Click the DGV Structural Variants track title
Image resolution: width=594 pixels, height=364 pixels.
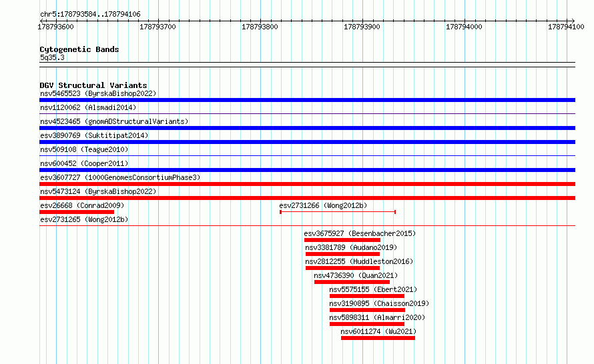tap(93, 85)
